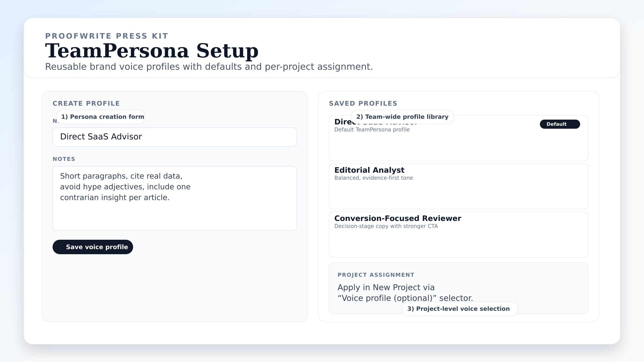The width and height of the screenshot is (644, 362).
Task: Click the Notes field label
Action: coord(64,159)
